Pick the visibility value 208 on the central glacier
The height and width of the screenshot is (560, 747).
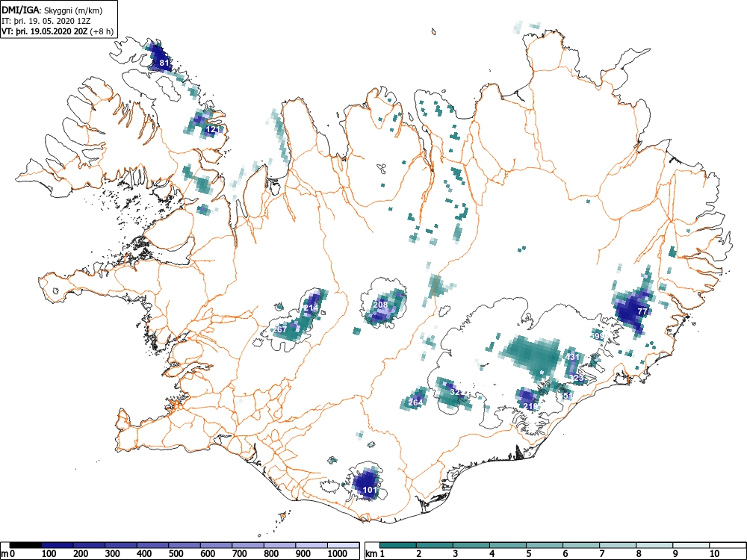tap(380, 305)
